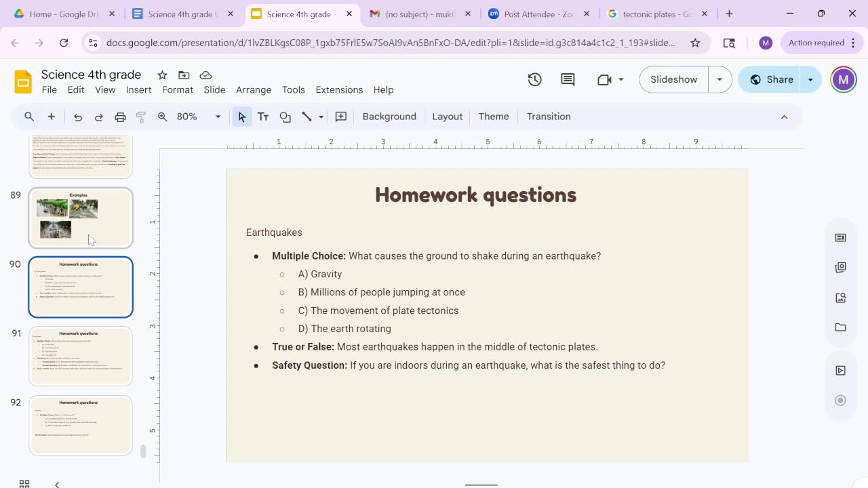
Task: Activate the paint format tool
Action: tap(141, 117)
